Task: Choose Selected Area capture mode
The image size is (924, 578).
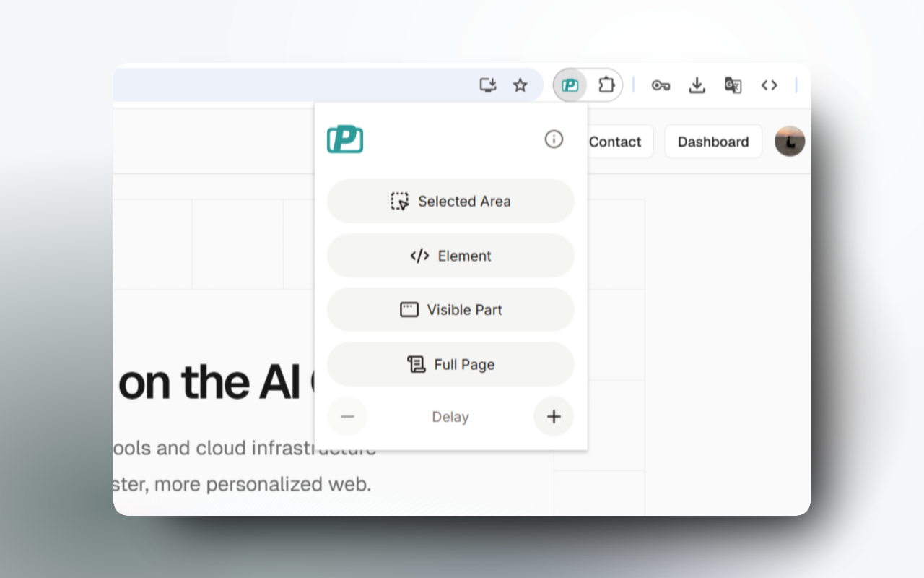Action: 450,201
